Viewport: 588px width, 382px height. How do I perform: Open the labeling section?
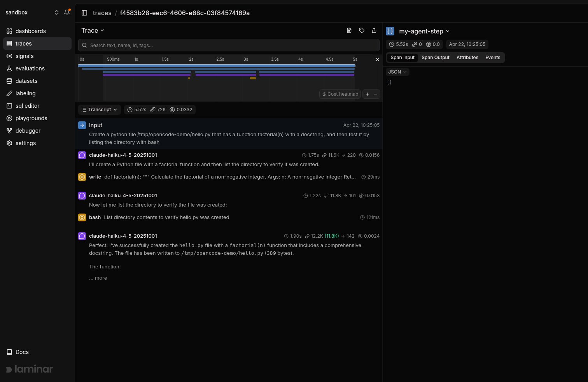coord(37,93)
